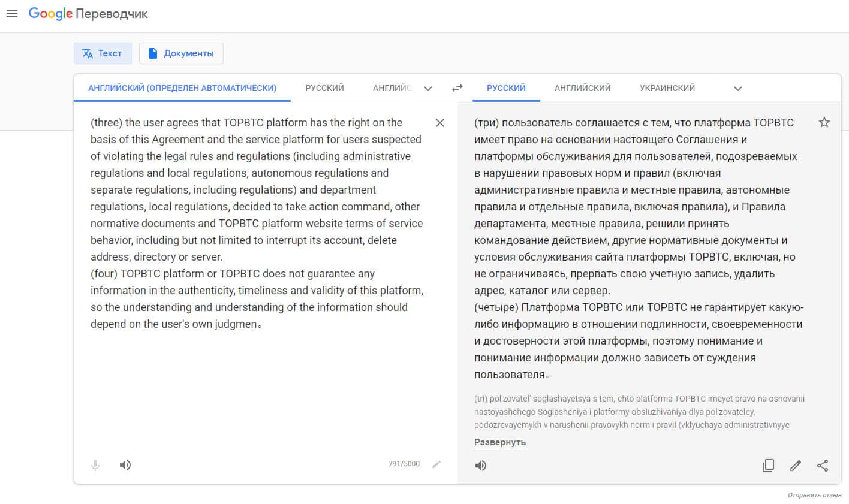Viewport: 849px width, 504px height.
Task: Suggest an edit with pencil icon
Action: [796, 466]
